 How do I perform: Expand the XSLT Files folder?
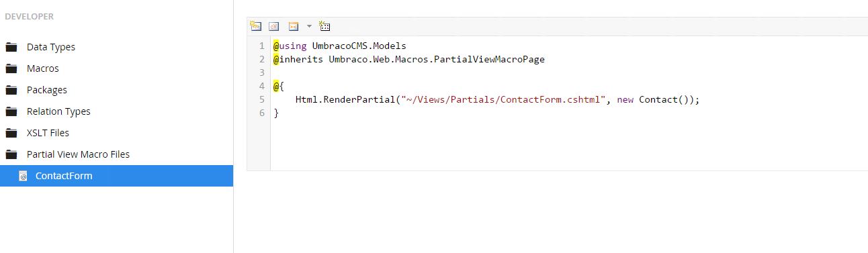11,133
